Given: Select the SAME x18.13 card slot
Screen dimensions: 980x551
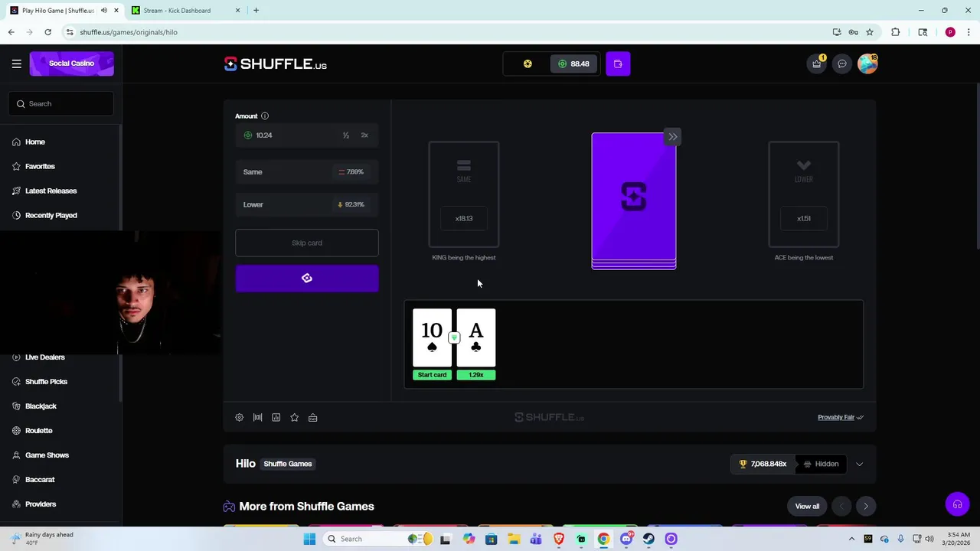Looking at the screenshot, I should click(x=464, y=194).
